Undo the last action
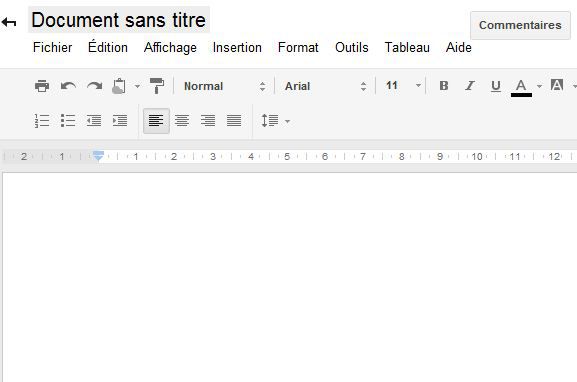577x382 pixels. click(68, 86)
